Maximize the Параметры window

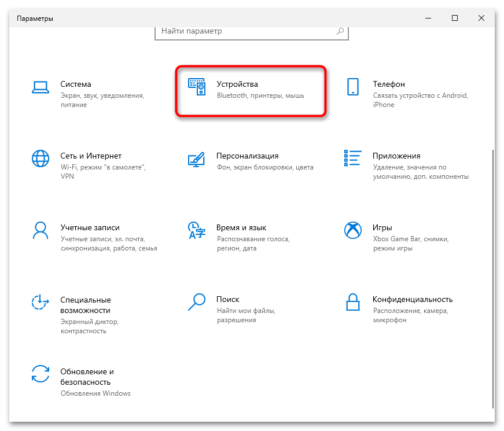point(455,19)
